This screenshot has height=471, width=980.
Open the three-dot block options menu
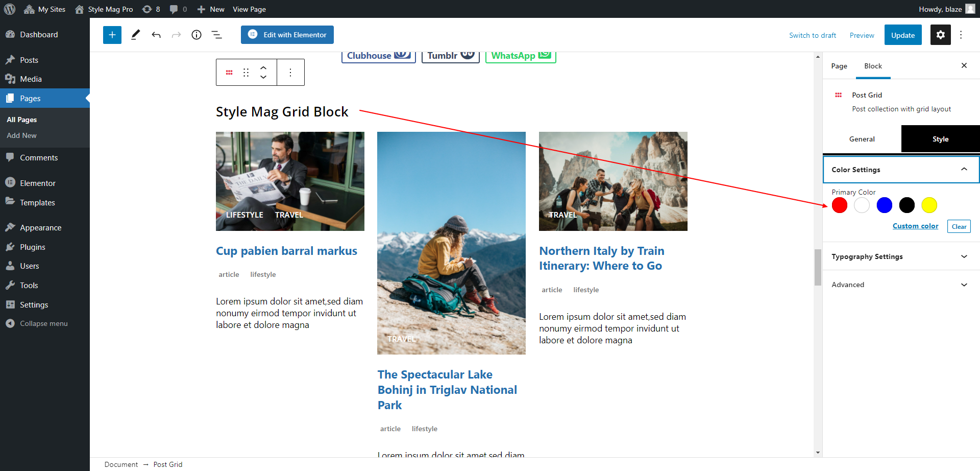point(290,73)
